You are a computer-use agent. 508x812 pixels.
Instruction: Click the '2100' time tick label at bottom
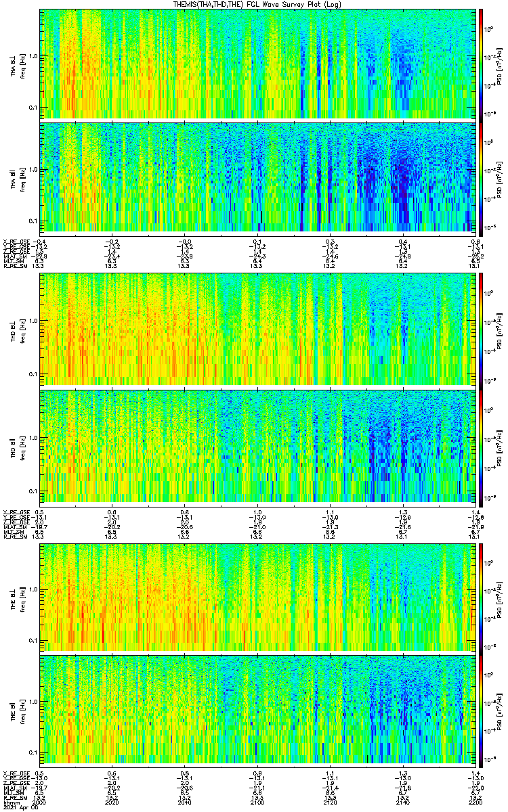[257, 802]
